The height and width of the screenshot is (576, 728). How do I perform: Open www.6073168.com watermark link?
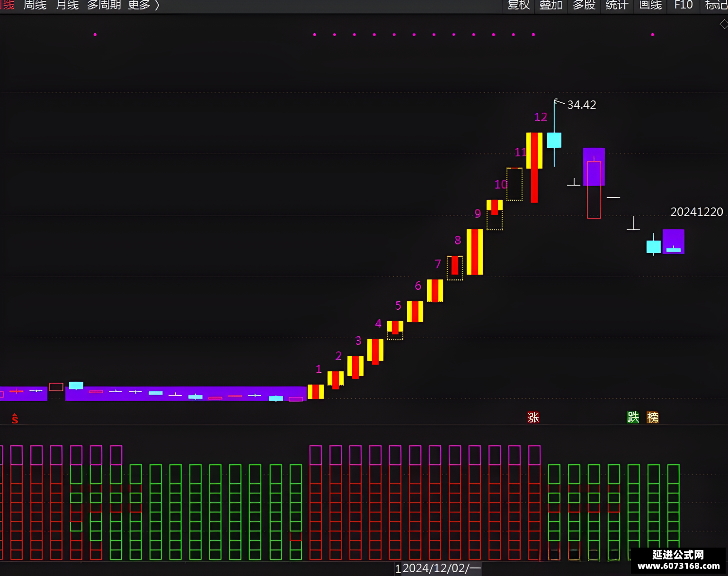[679, 566]
